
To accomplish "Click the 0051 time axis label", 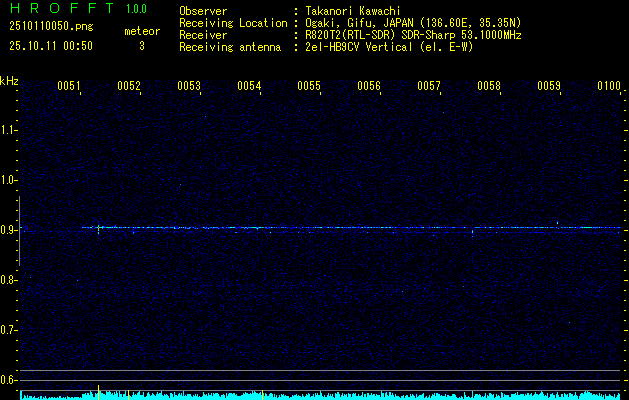I will [x=69, y=86].
